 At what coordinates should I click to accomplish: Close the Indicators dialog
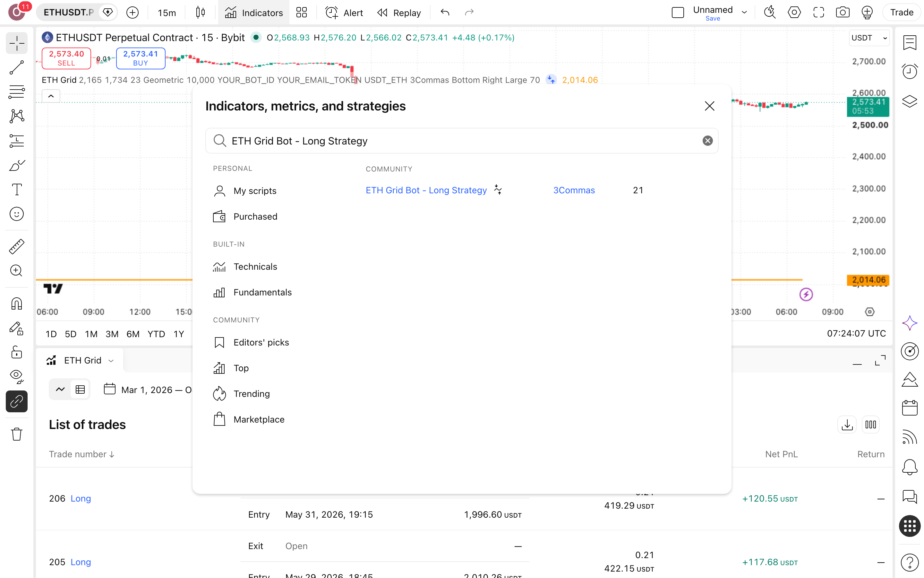coord(709,106)
